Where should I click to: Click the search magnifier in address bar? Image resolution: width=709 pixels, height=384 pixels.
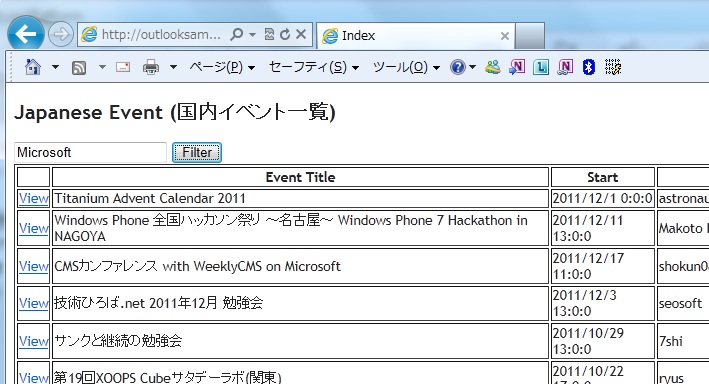point(236,34)
